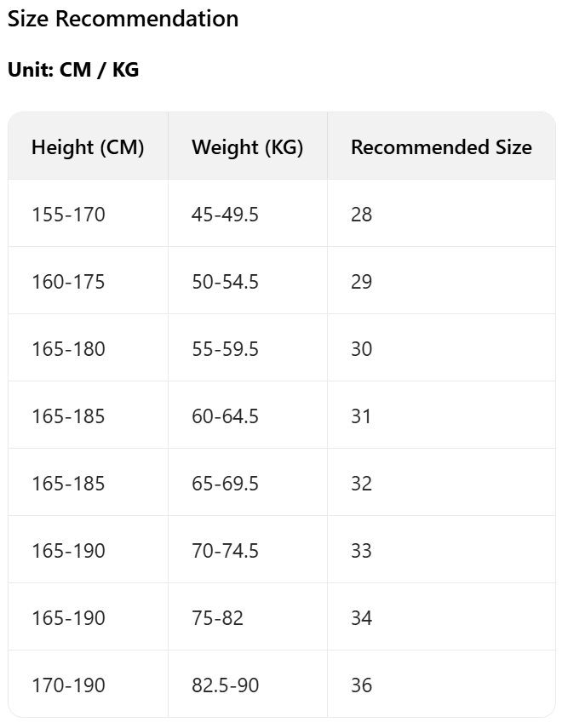
Task: Click the 60-64.5 weight cell
Action: click(225, 416)
